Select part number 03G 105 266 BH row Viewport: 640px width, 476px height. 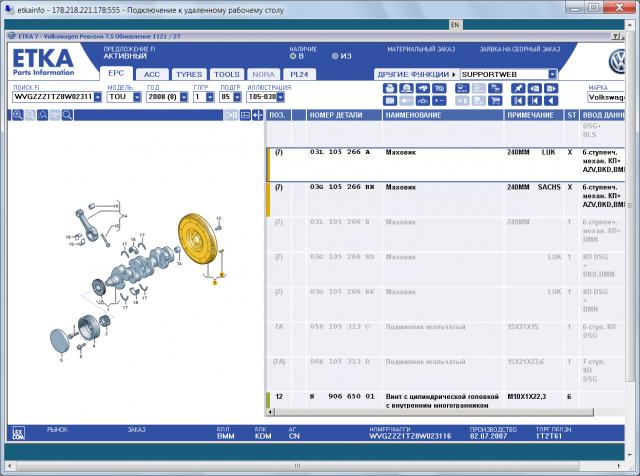[445, 200]
